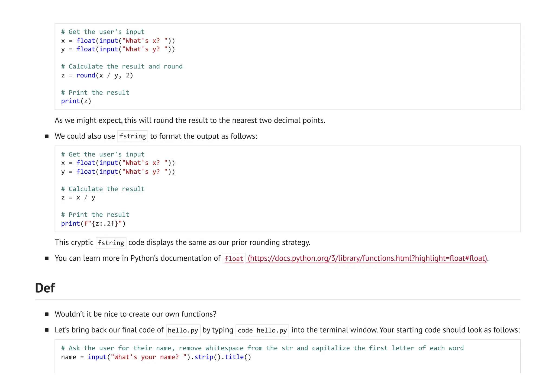Select the inline 'fstring' code after 'also use'
Screen dimensions: 555x392
[x=133, y=136]
